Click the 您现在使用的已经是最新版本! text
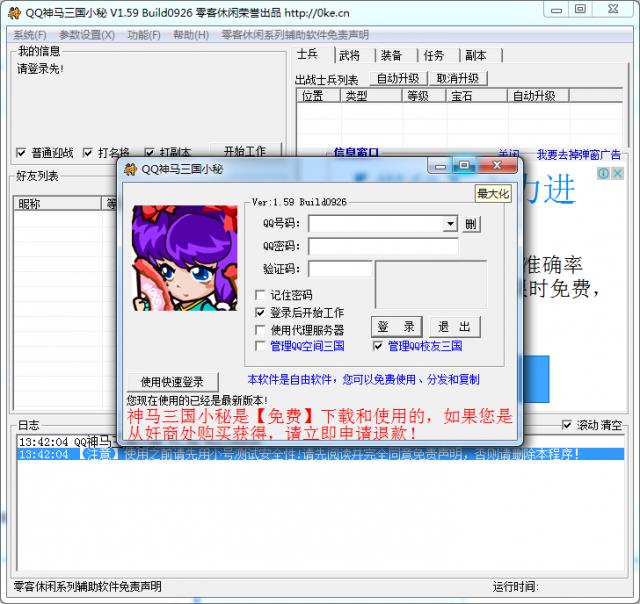Viewport: 640px width, 604px height. pyautogui.click(x=197, y=400)
